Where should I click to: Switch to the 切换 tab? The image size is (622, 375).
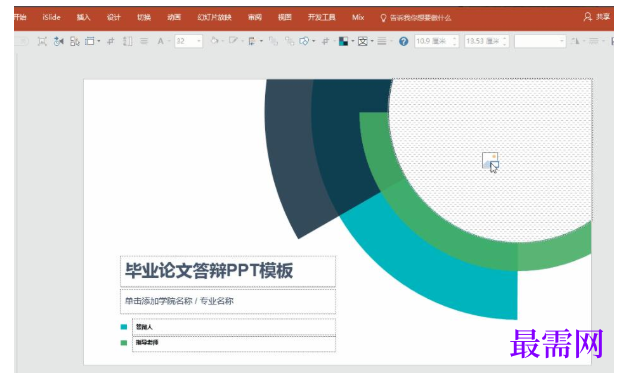144,17
